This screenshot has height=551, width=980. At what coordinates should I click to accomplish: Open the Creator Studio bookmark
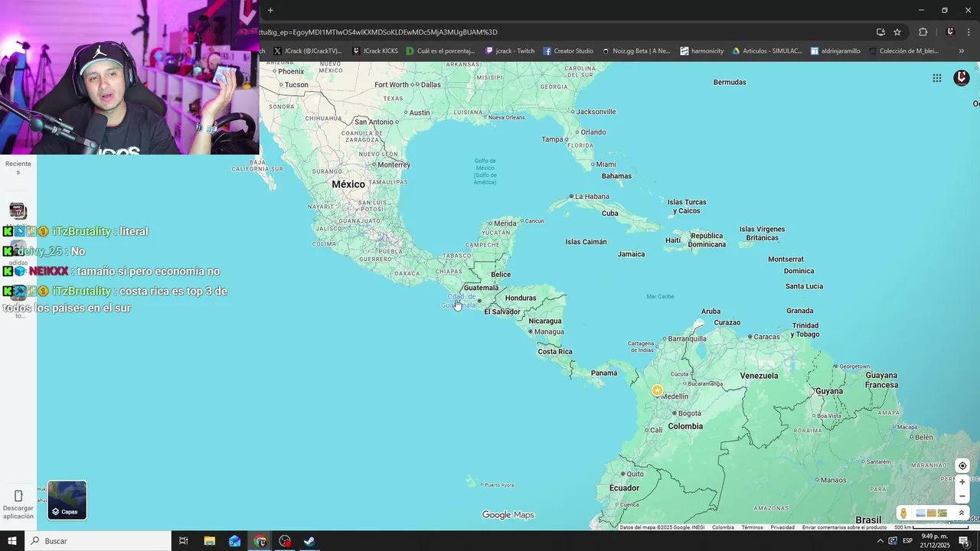pos(568,51)
